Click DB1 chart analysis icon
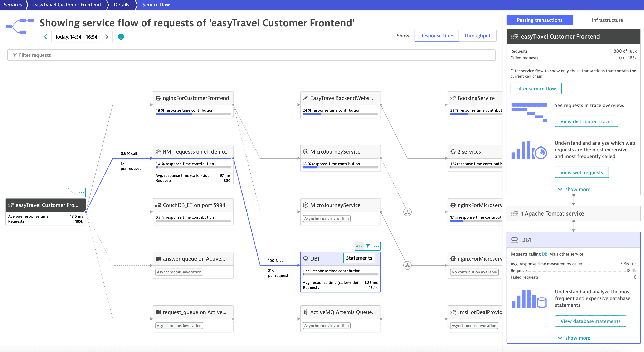 359,246
